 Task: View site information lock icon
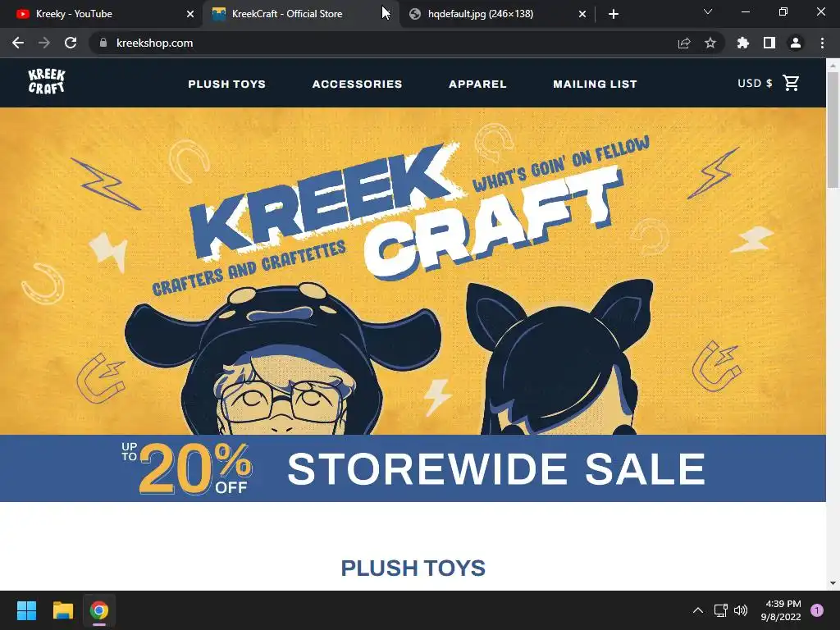(103, 43)
